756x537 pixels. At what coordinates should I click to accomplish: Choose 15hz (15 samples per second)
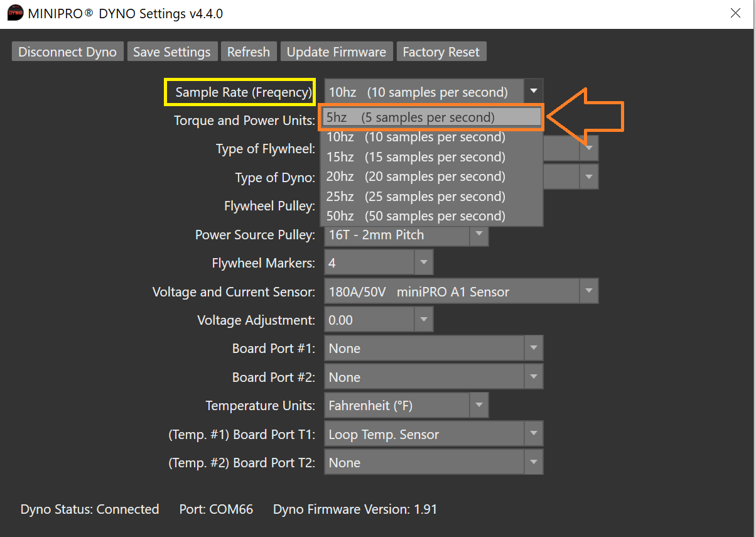431,157
